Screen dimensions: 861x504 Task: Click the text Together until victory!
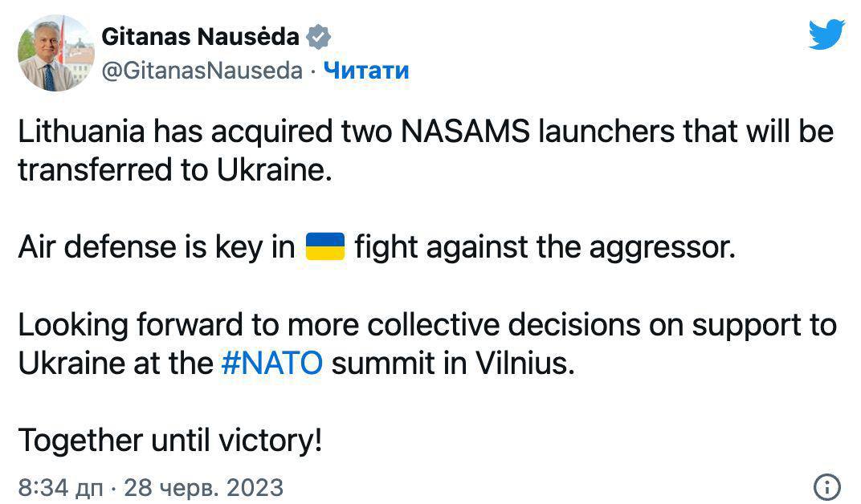[169, 440]
